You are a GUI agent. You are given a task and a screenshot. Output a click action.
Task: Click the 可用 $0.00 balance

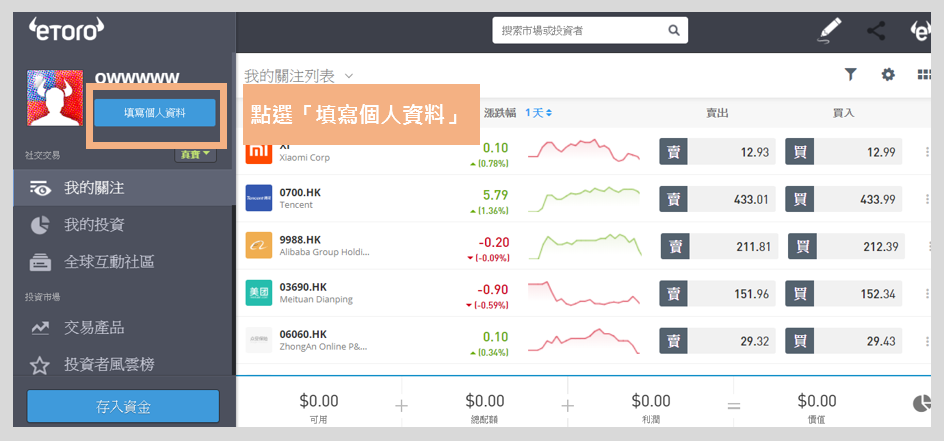click(x=318, y=406)
